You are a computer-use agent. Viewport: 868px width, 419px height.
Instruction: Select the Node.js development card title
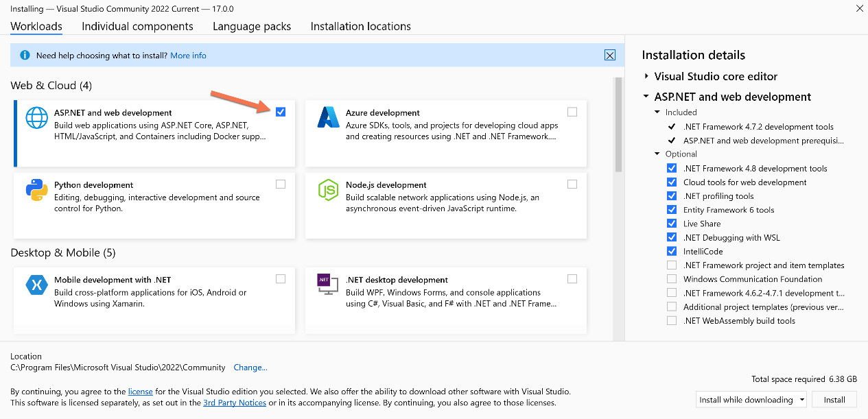(386, 184)
